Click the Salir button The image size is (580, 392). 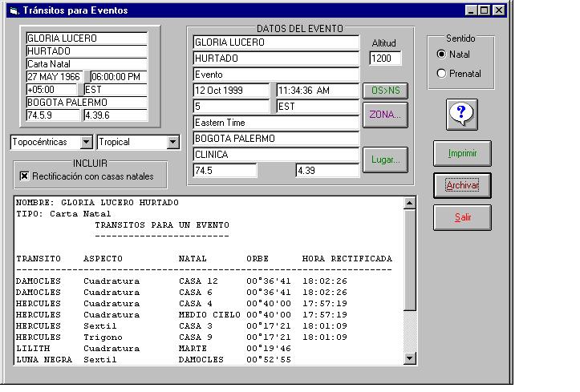click(x=462, y=217)
